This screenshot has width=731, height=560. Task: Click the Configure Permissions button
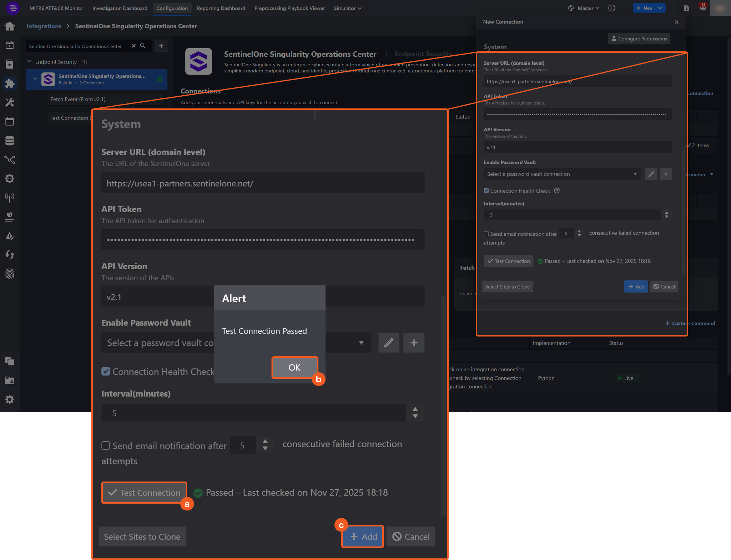[639, 39]
